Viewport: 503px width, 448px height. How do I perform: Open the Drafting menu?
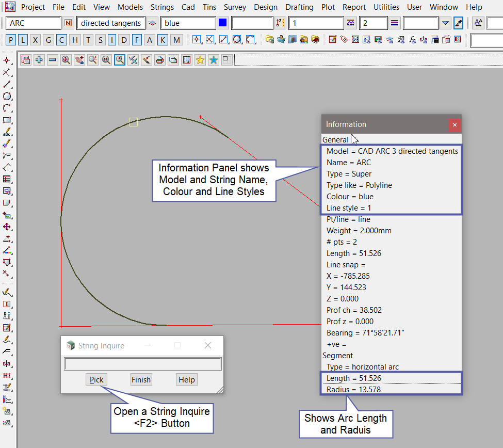point(299,7)
